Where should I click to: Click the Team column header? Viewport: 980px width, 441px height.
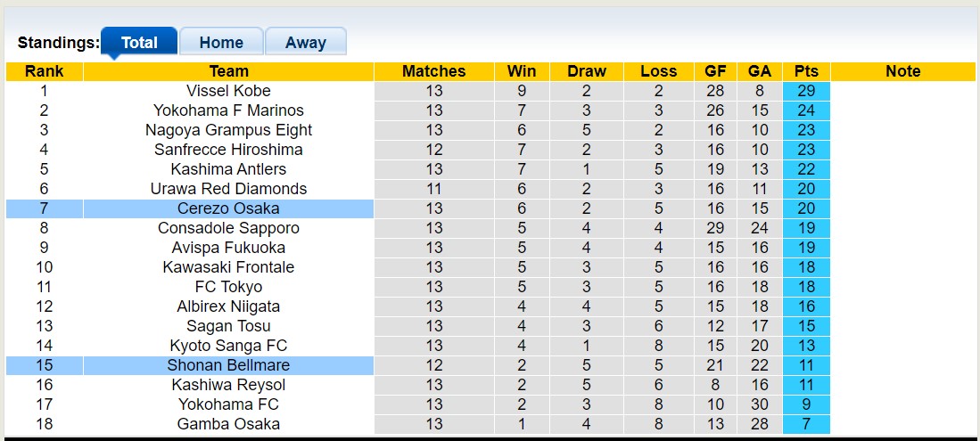(228, 71)
